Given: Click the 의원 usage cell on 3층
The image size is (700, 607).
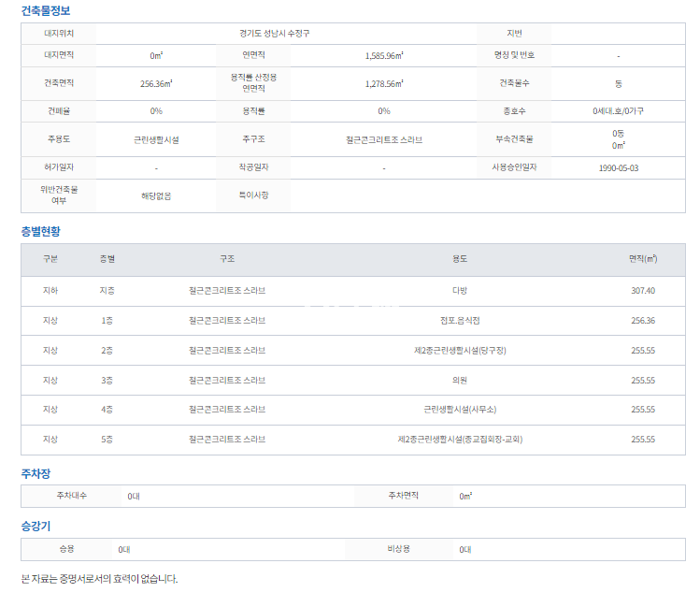Looking at the screenshot, I should [x=460, y=381].
